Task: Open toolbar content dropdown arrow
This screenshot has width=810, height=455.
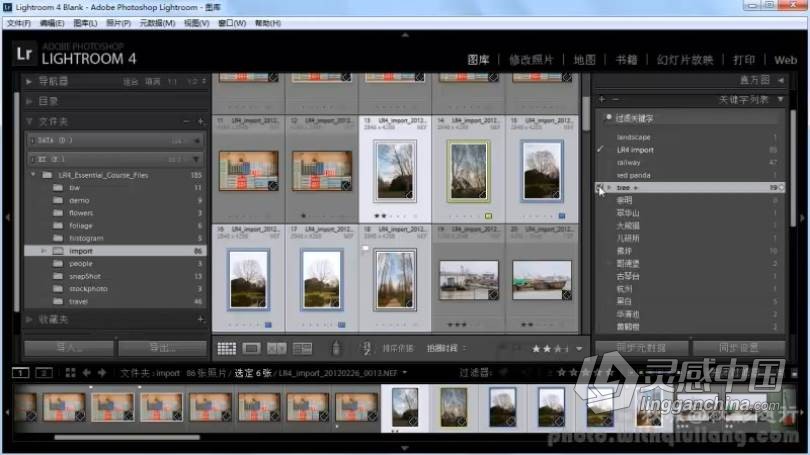Action: coord(579,349)
